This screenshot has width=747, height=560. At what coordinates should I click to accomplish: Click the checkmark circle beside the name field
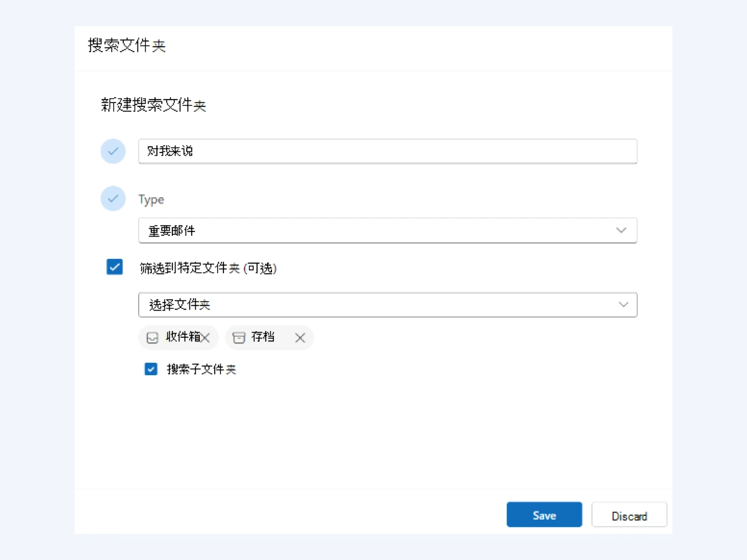pyautogui.click(x=113, y=151)
